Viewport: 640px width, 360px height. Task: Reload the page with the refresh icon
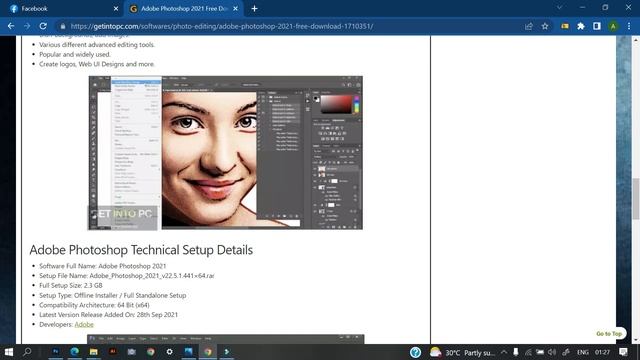[x=43, y=26]
